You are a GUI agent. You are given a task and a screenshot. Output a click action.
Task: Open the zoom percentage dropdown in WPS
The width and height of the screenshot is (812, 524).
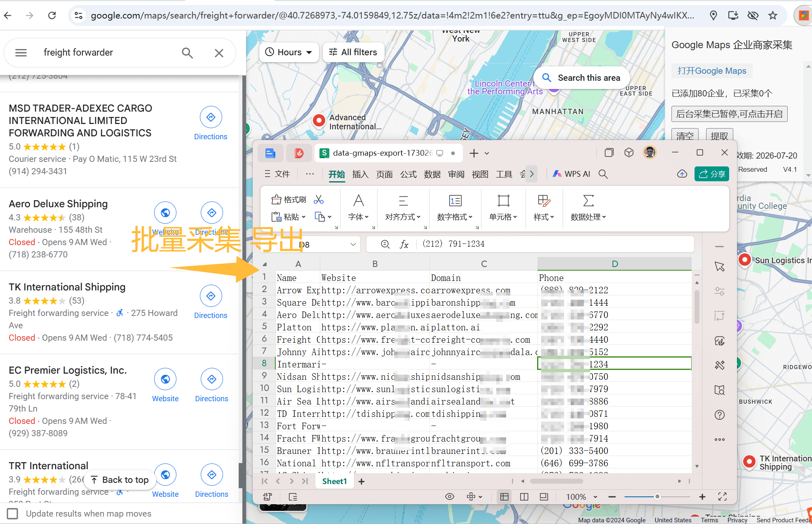[x=596, y=497]
